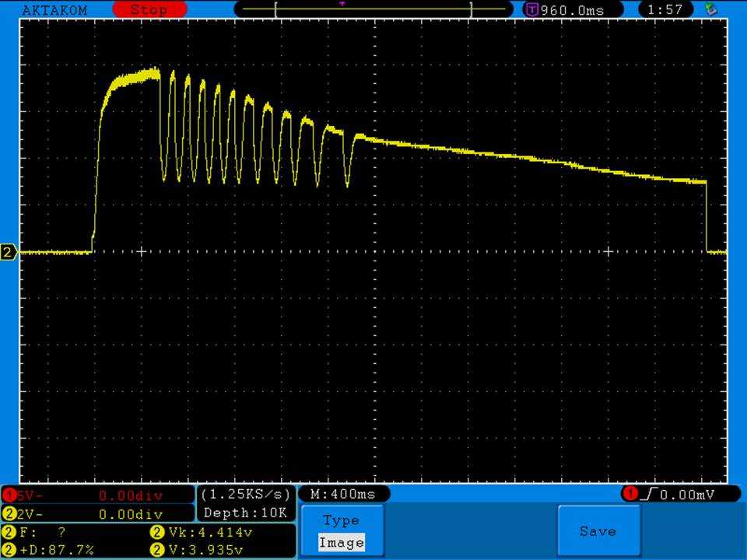The image size is (747, 560).
Task: Click the 1.25KS/s sample rate readout
Action: 246,495
